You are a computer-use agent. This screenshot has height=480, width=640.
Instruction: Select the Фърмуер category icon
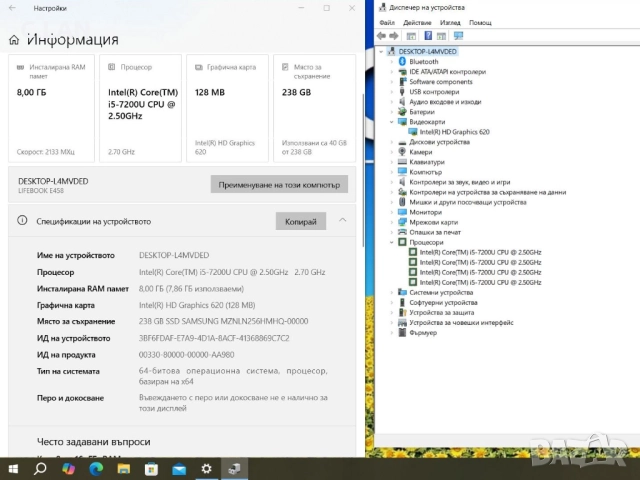(x=402, y=332)
